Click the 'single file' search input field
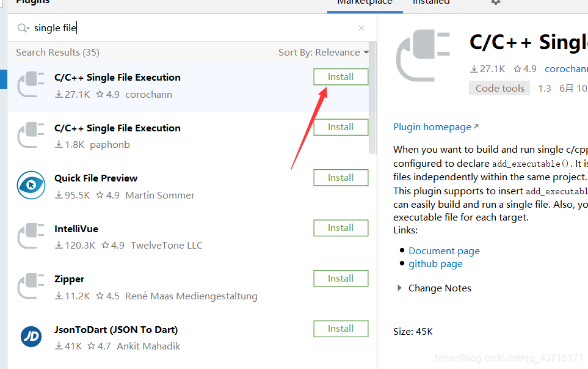588x369 pixels. [183, 28]
